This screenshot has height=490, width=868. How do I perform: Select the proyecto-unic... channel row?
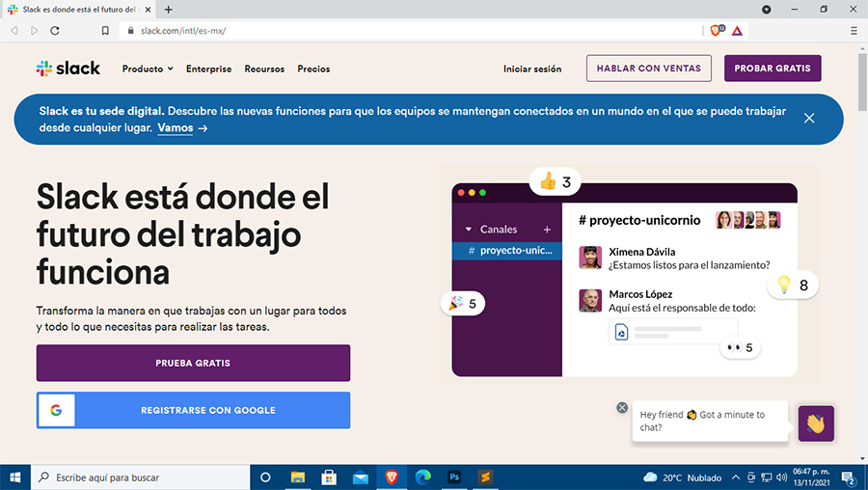[507, 250]
